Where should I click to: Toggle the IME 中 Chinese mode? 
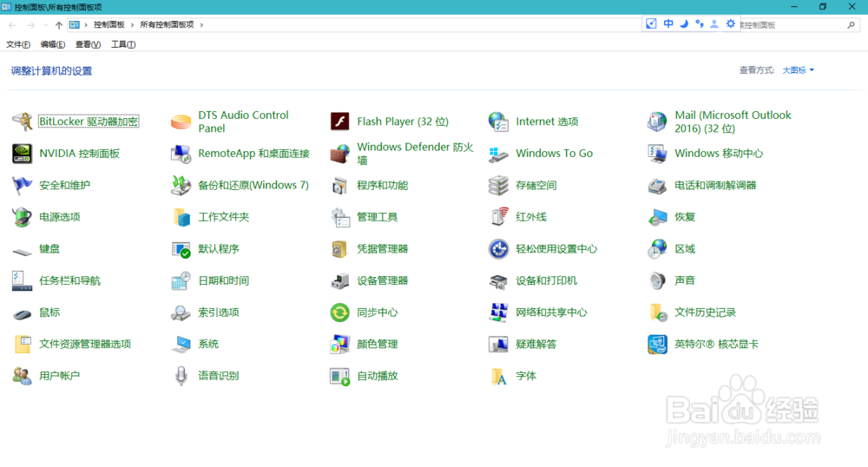point(668,23)
